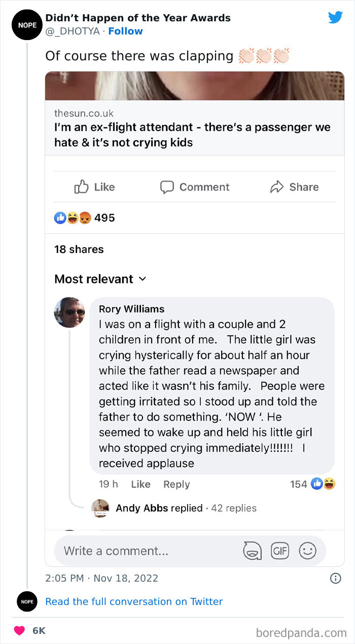The height and width of the screenshot is (644, 355).
Task: Open the GIF picker in comment box
Action: click(x=280, y=551)
